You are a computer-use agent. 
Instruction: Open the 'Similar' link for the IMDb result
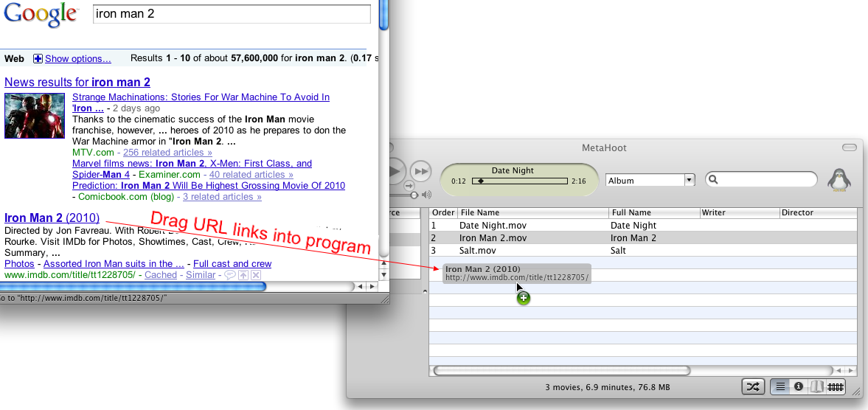(201, 274)
